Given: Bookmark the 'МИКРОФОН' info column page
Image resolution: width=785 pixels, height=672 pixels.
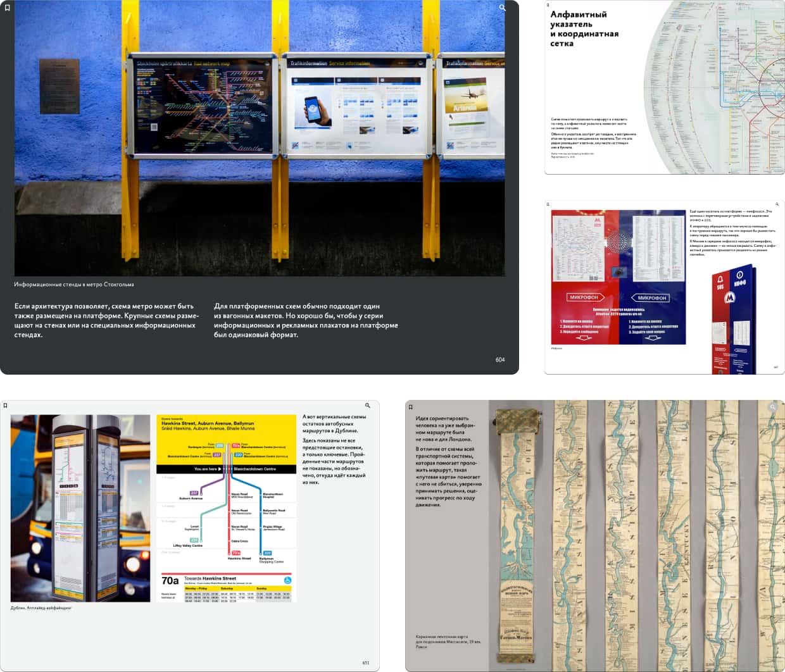Looking at the screenshot, I should pyautogui.click(x=548, y=204).
